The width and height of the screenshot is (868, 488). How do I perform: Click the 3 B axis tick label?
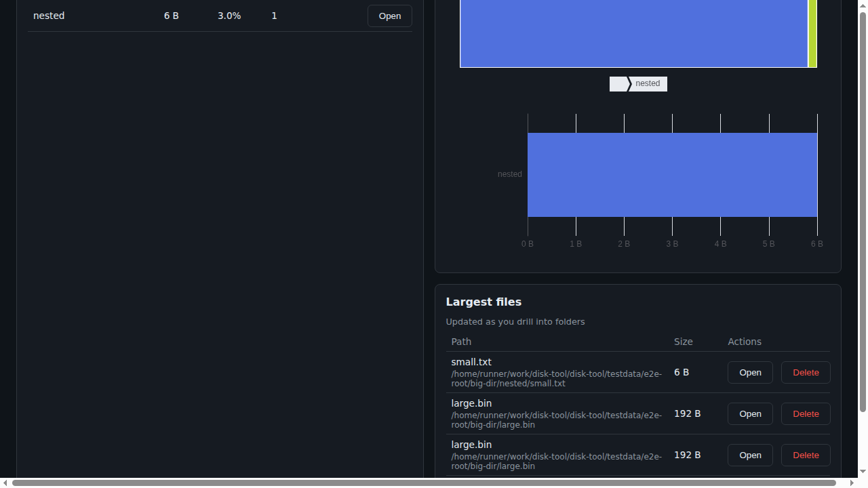[672, 244]
